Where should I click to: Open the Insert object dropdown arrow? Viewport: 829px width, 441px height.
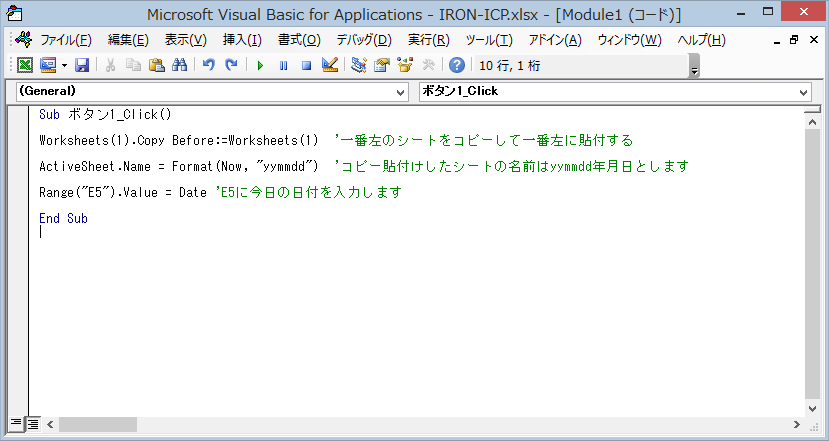[65, 66]
